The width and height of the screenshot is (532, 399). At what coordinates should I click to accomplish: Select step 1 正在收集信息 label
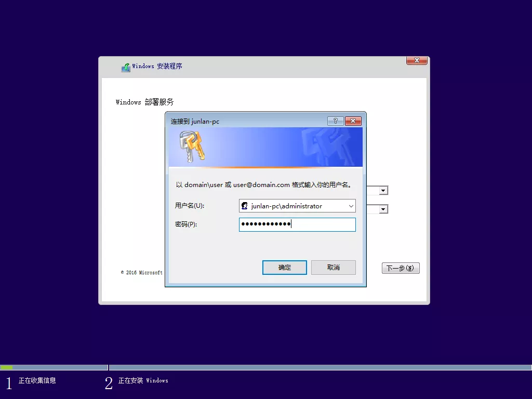click(x=37, y=381)
